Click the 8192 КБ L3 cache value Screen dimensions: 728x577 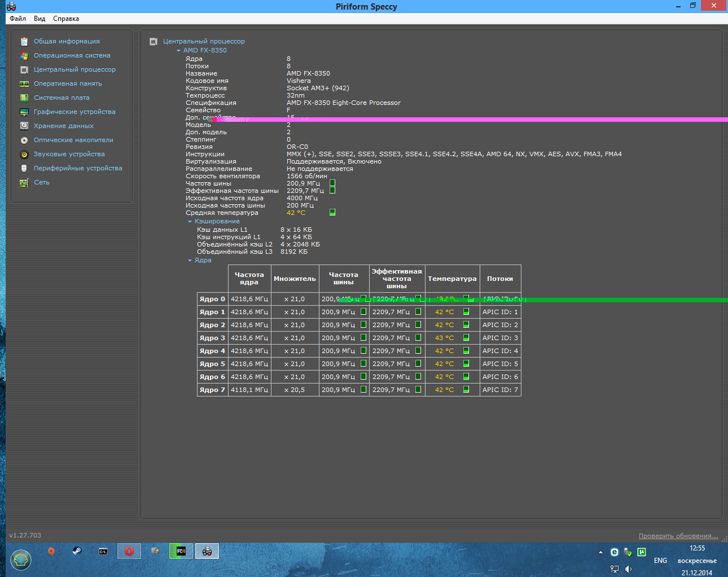pos(294,252)
